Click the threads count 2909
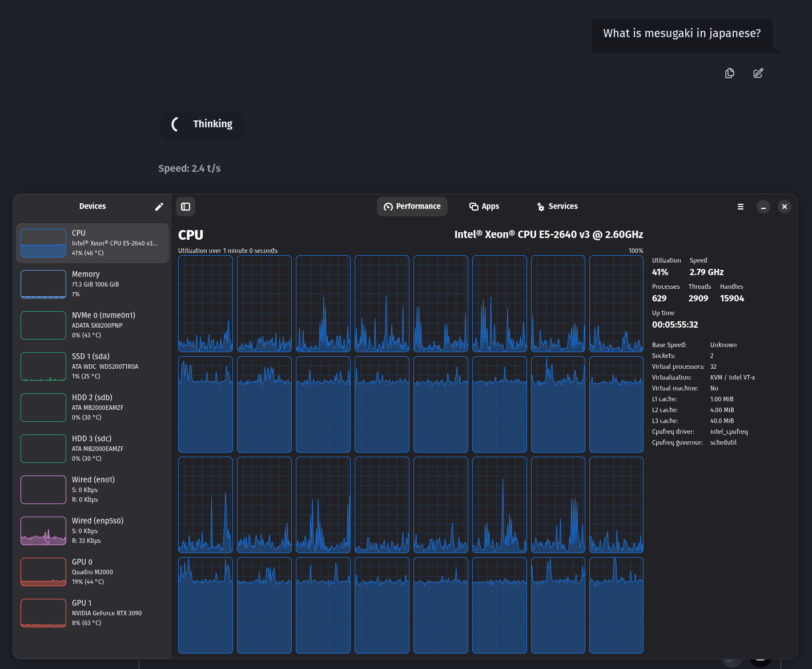The image size is (812, 669). pos(698,299)
